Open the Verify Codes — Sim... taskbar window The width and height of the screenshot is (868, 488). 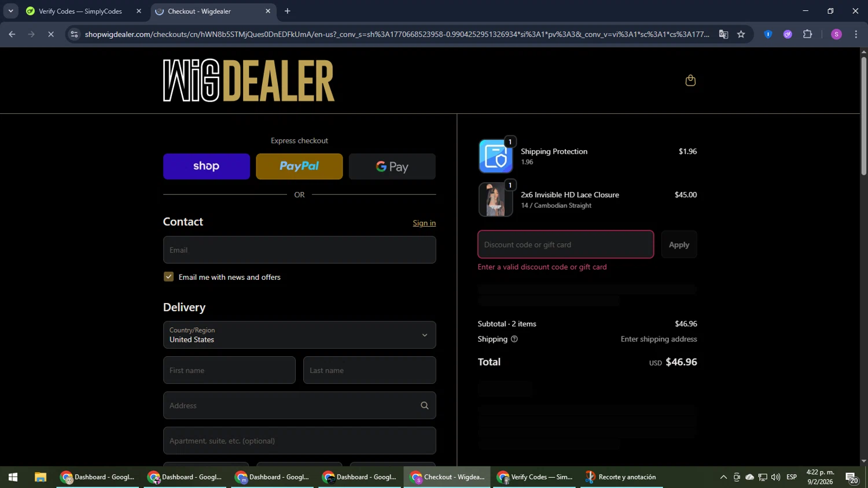pos(535,477)
